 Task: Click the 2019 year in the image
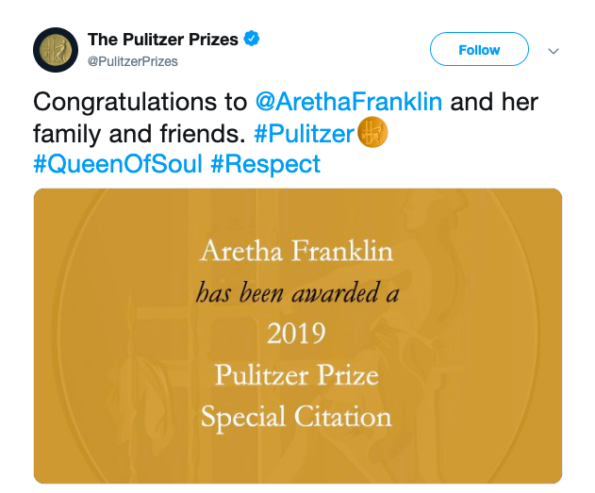[x=296, y=334]
